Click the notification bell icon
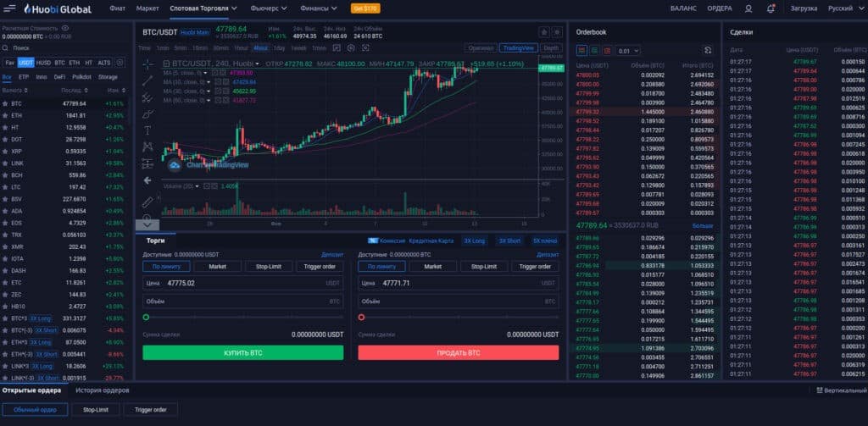Viewport: 868px width, 426px height. 771,8
